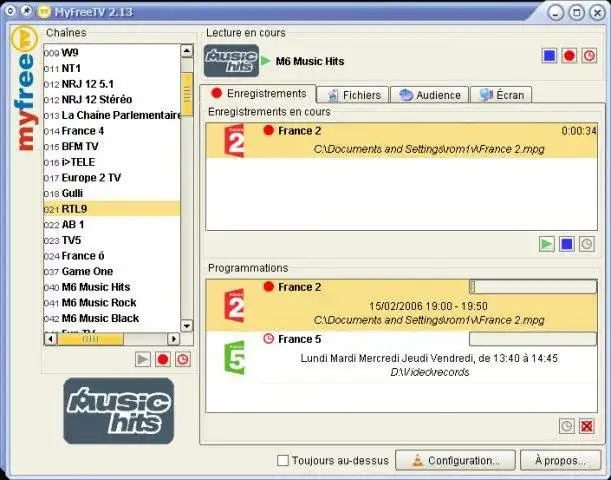Select channel Europe 2 TV
The image size is (611, 480).
(112, 178)
